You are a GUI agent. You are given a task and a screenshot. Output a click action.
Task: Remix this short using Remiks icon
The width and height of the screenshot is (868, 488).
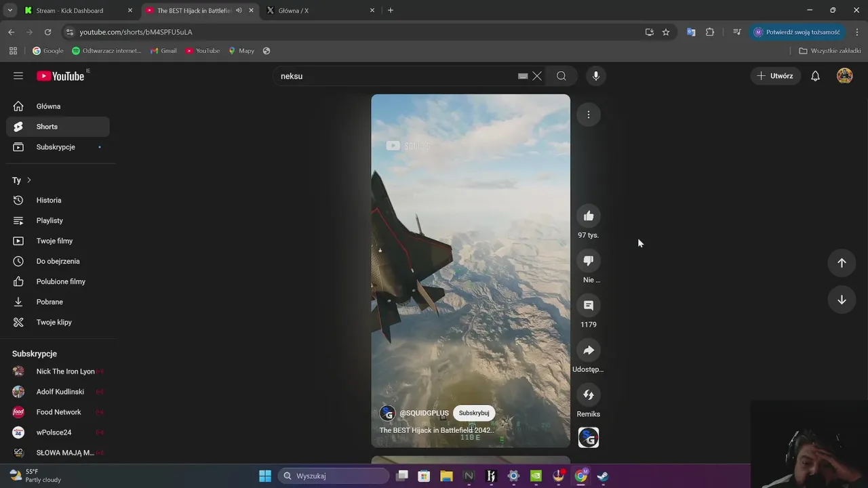589,395
